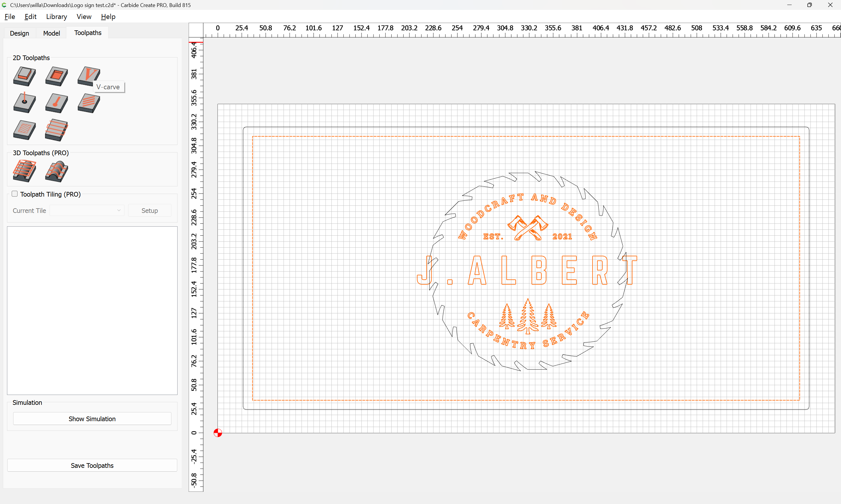Click the Save Toolpaths button
The width and height of the screenshot is (841, 504).
tap(92, 465)
